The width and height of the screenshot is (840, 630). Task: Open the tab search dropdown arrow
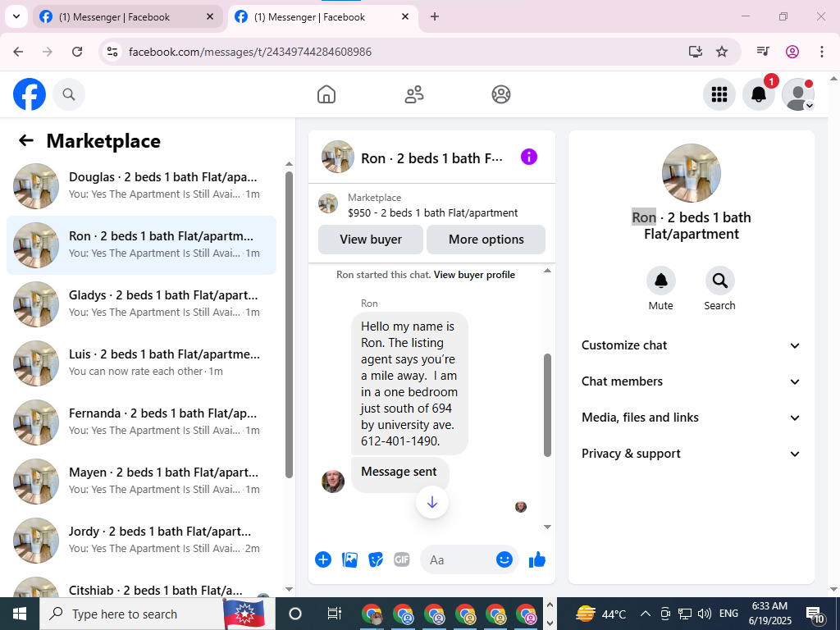(x=16, y=16)
